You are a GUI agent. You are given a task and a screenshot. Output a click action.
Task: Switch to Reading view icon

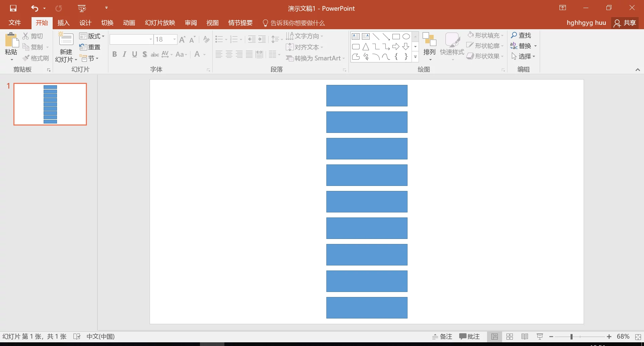pos(525,337)
